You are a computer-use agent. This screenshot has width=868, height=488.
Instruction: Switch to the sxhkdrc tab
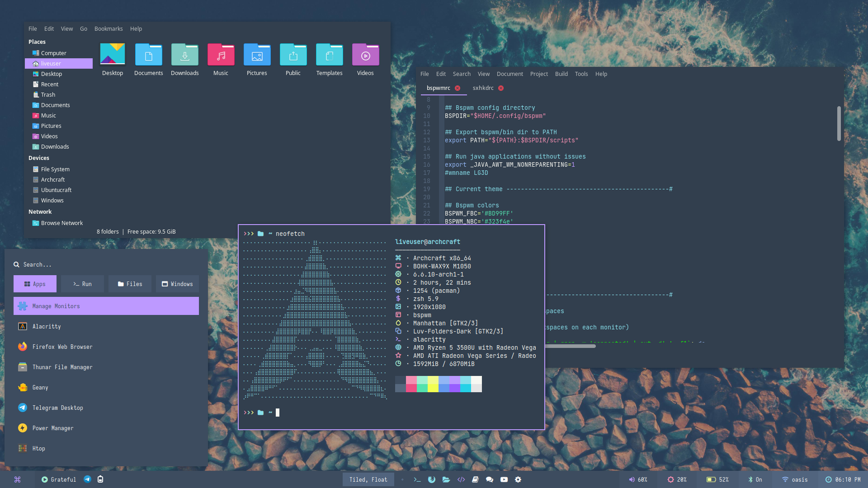[x=483, y=88]
